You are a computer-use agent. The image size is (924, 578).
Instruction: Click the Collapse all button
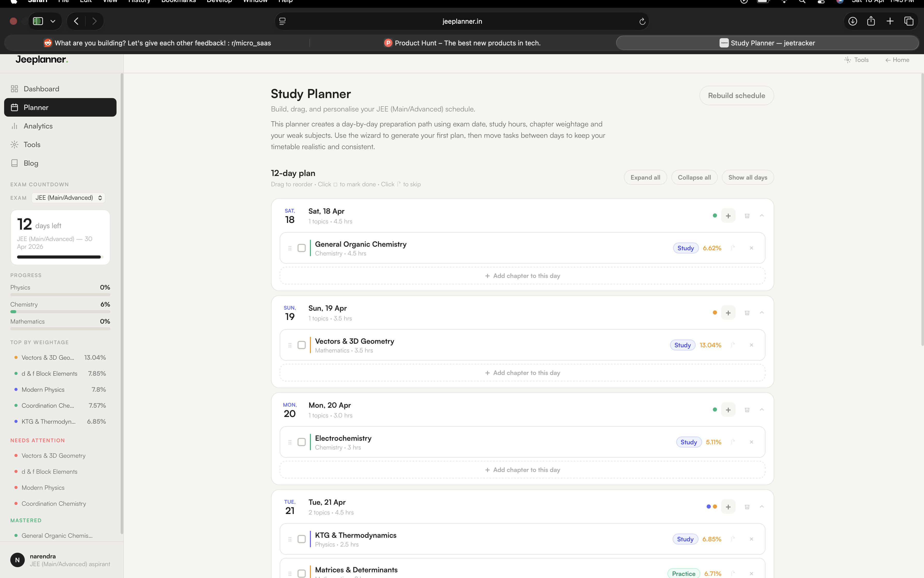(694, 177)
